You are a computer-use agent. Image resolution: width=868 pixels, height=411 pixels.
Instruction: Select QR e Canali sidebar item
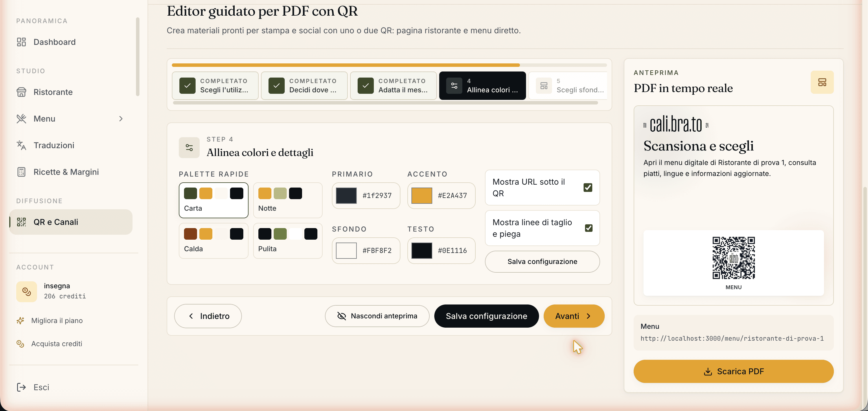pos(71,222)
